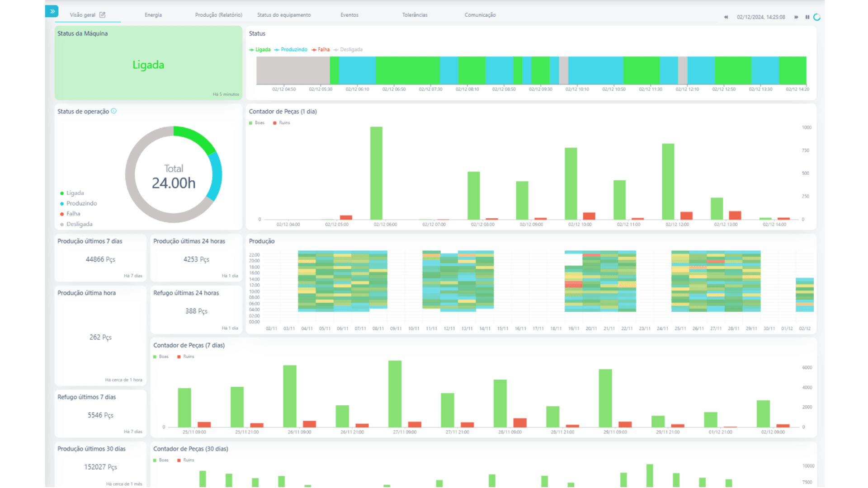
Task: Click the date and time 02/12/2024 field
Action: click(x=761, y=17)
